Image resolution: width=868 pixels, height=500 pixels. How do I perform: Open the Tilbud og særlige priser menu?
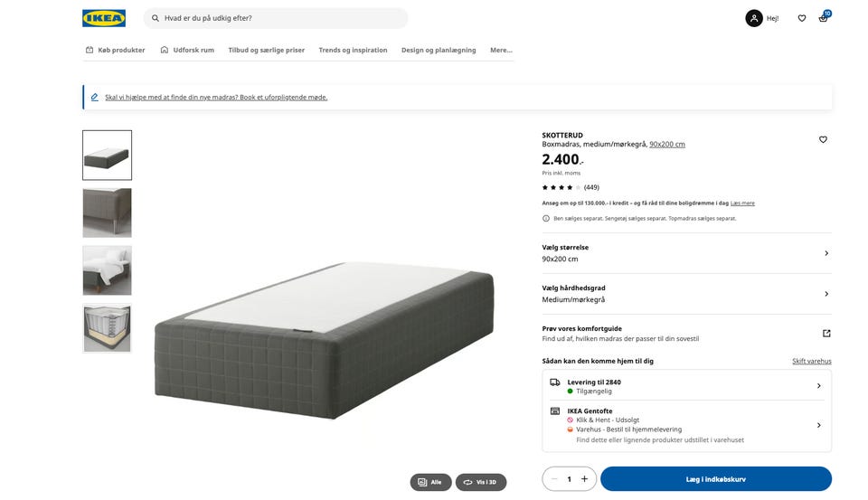point(266,50)
